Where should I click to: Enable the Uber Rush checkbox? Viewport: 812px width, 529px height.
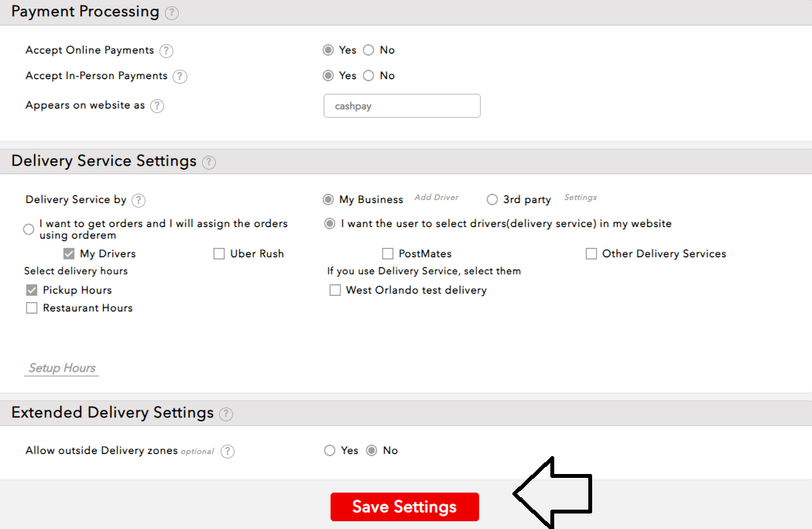219,254
